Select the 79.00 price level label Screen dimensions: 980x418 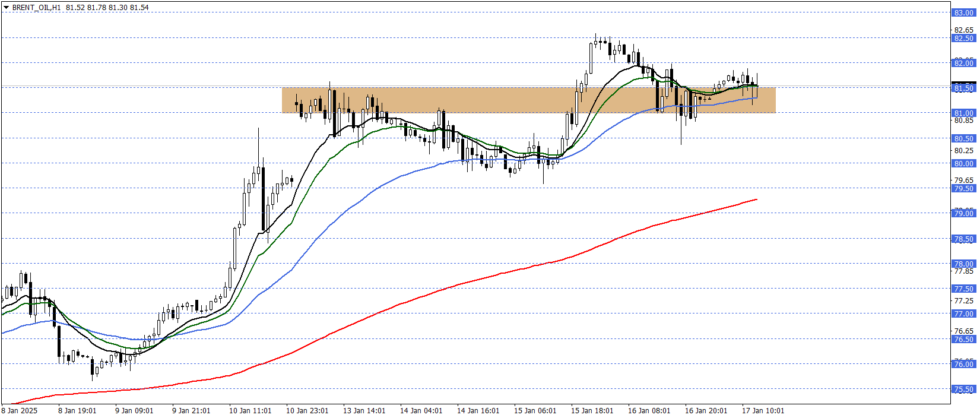[963, 214]
